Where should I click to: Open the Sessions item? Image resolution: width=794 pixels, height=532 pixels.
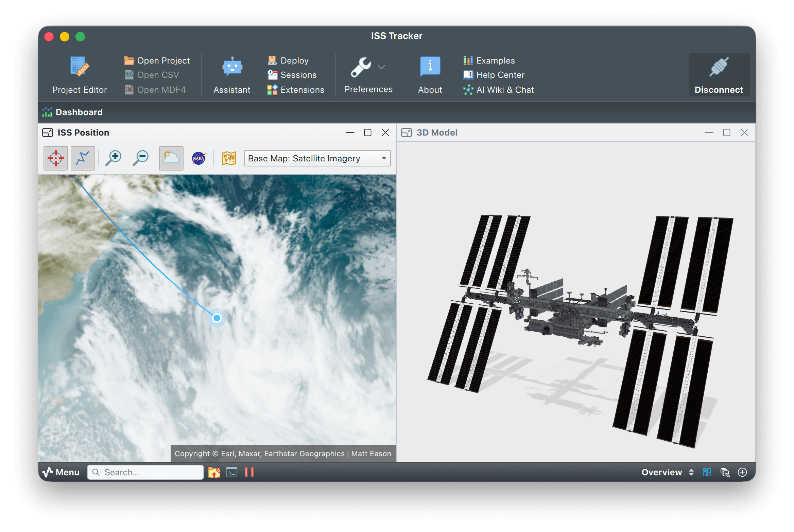point(292,75)
